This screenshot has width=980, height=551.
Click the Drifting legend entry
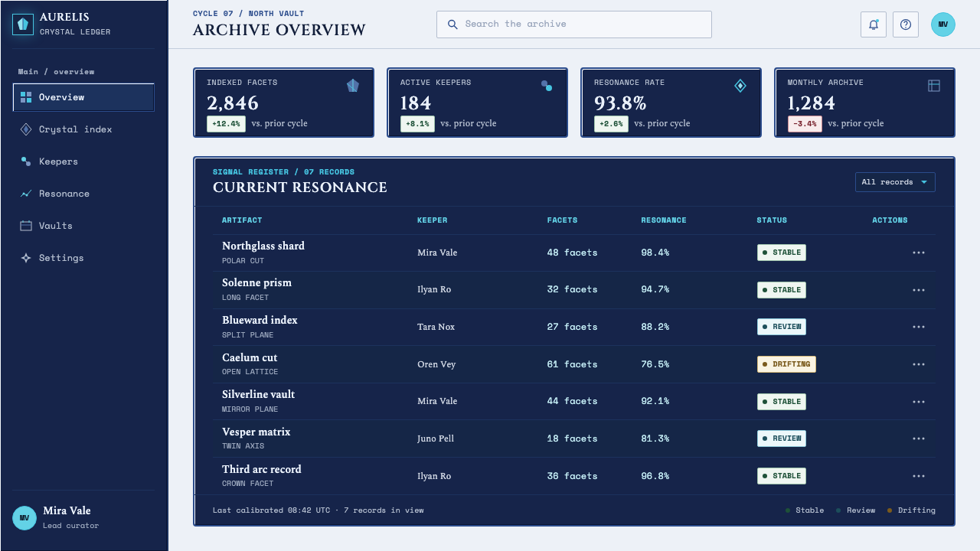click(912, 510)
